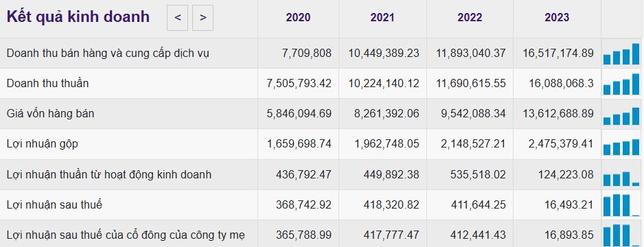Viewport: 644px width, 247px height.
Task: Click the Lợi nhuận sau thuế row label
Action: point(54,204)
